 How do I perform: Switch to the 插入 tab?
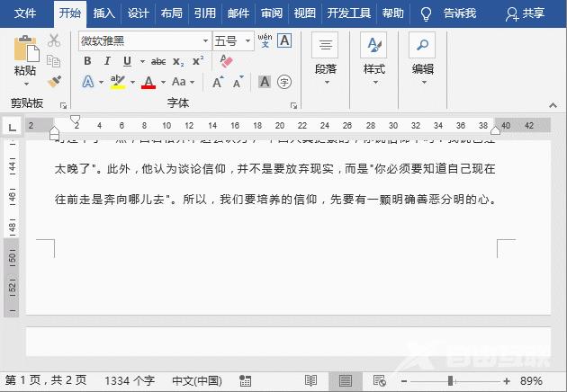[x=103, y=13]
